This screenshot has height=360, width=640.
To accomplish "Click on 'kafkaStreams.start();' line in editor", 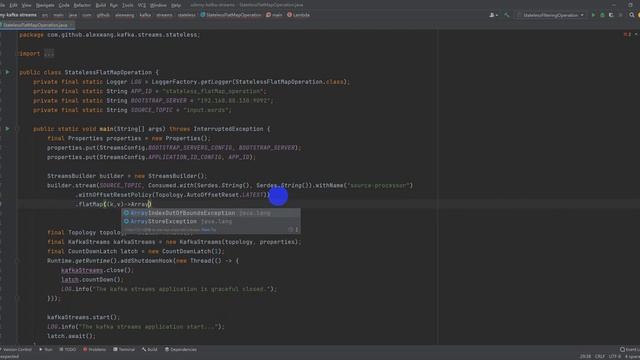I will coord(83,317).
